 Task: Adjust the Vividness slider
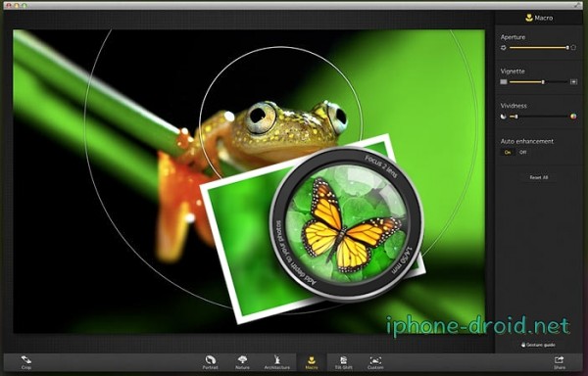pos(538,117)
